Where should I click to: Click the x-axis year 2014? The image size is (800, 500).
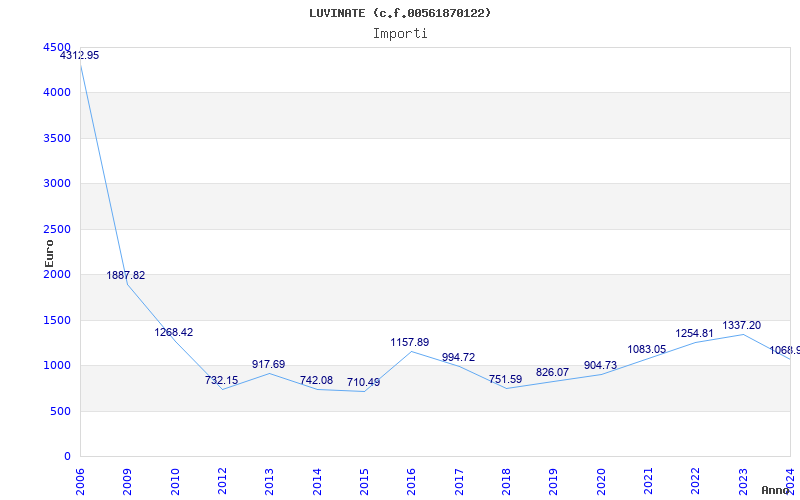click(317, 482)
